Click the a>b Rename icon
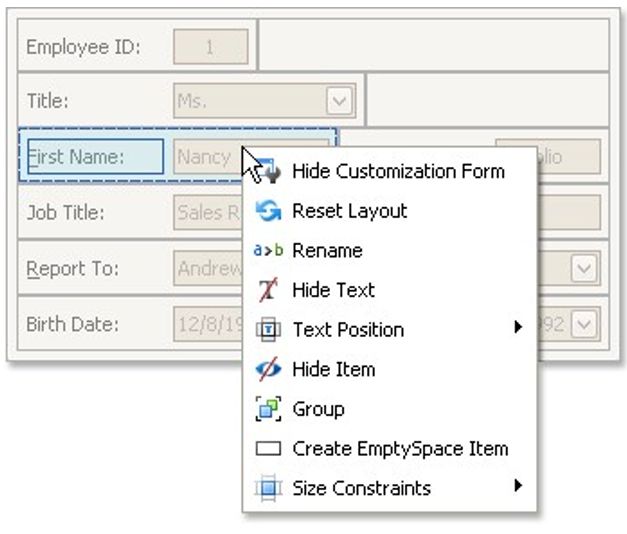 point(269,251)
